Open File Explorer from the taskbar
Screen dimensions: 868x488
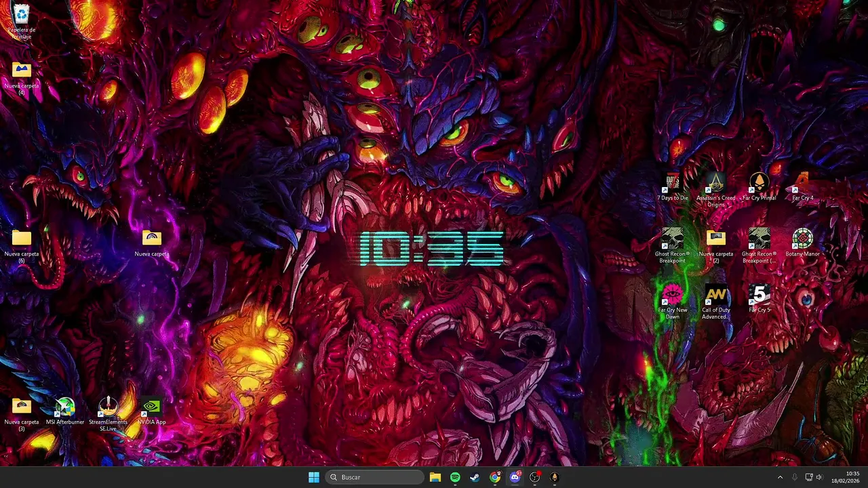tap(435, 477)
